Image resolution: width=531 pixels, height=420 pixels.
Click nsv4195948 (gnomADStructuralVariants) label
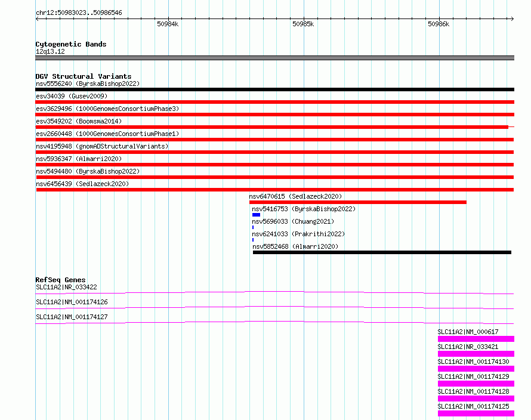click(102, 146)
